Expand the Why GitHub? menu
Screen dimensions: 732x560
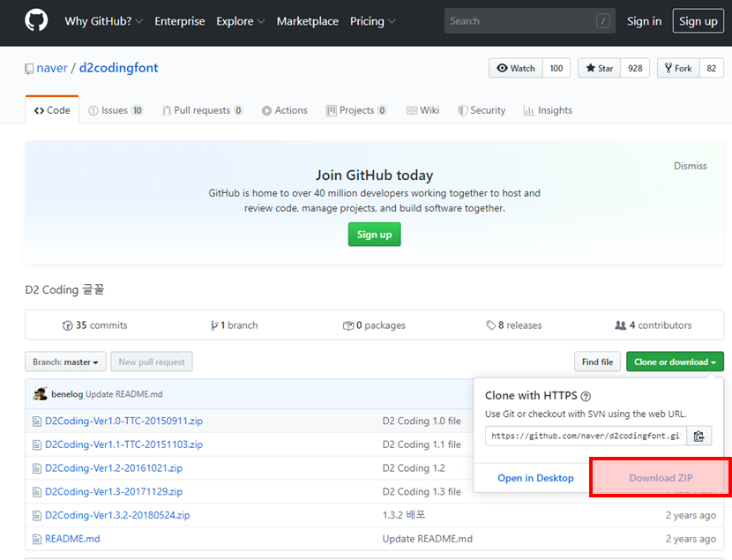click(104, 21)
